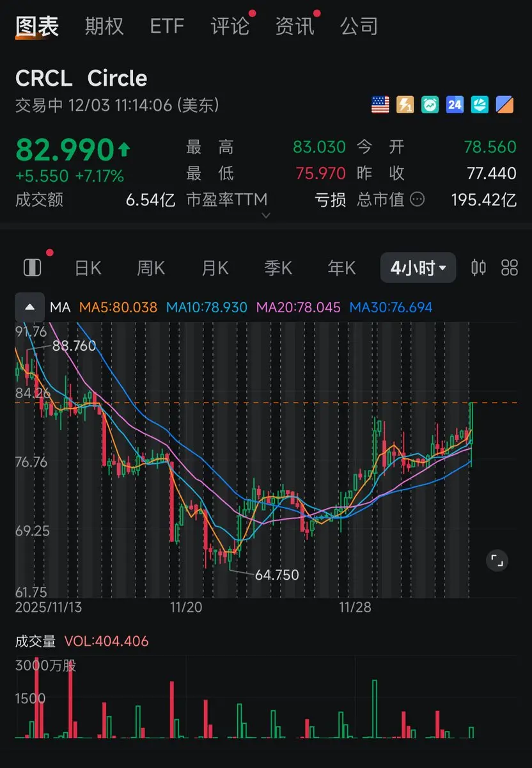Expand the chart to fullscreen
Image resolution: width=532 pixels, height=768 pixels.
[x=497, y=561]
